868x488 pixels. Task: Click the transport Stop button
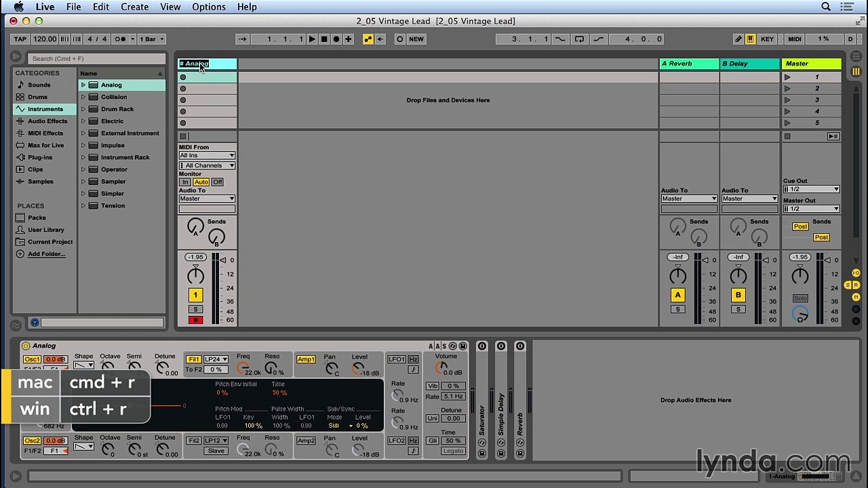click(x=324, y=39)
